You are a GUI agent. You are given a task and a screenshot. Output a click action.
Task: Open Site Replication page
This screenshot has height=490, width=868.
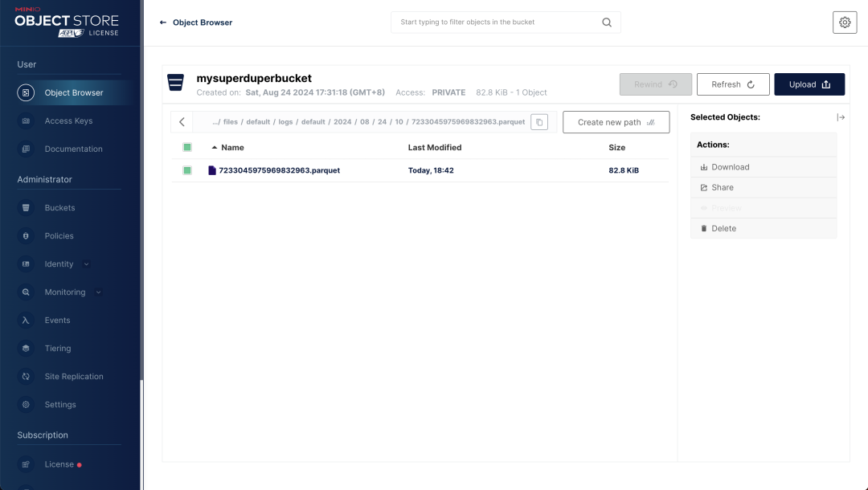tap(74, 377)
